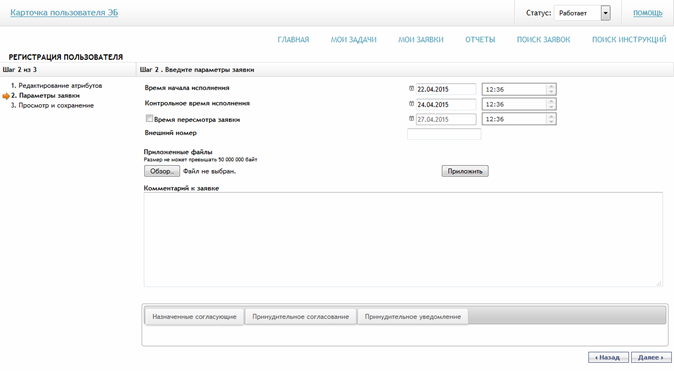Click 'Шаг 2 из 3' header text

(20, 69)
